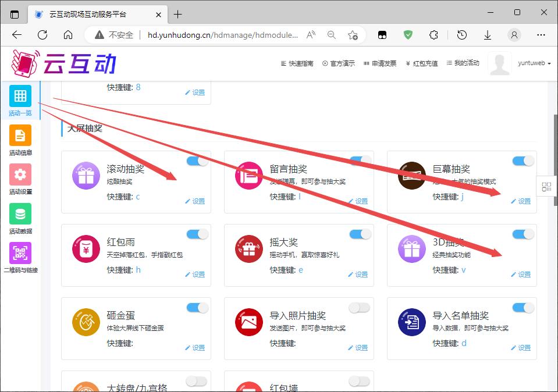This screenshot has width=558, height=392.
Task: Click the 砸金蛋 golden egg icon
Action: 86,322
